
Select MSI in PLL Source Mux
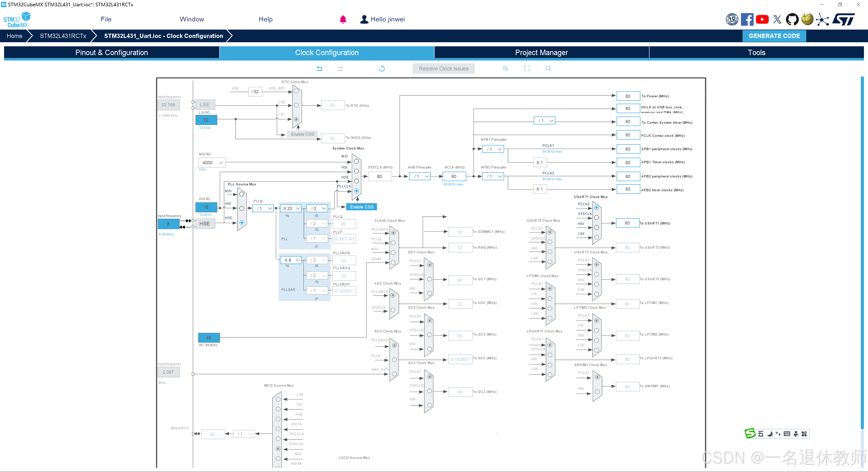click(x=242, y=194)
